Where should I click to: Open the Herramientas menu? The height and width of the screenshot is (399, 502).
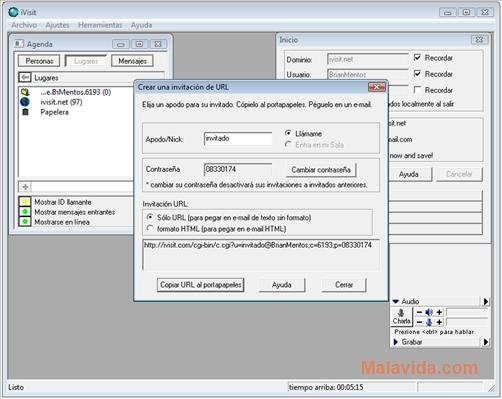(100, 25)
